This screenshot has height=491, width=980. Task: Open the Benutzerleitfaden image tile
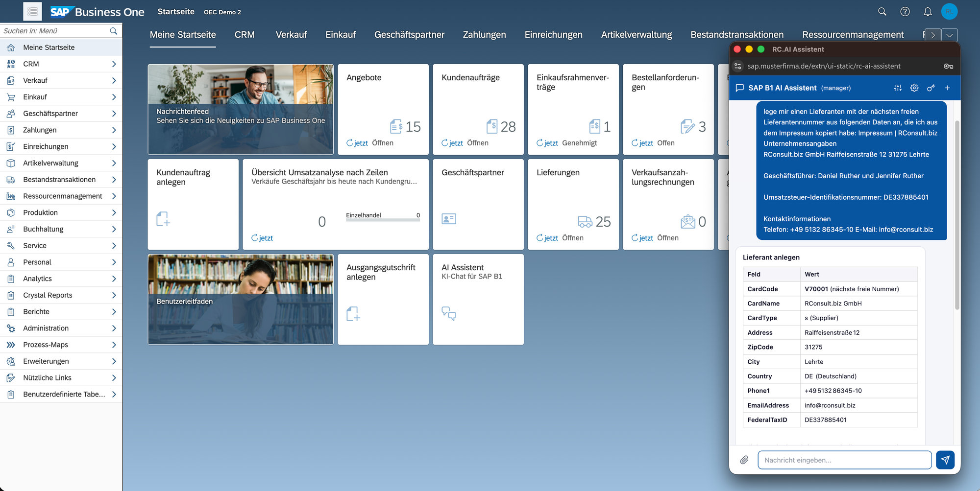click(x=241, y=299)
